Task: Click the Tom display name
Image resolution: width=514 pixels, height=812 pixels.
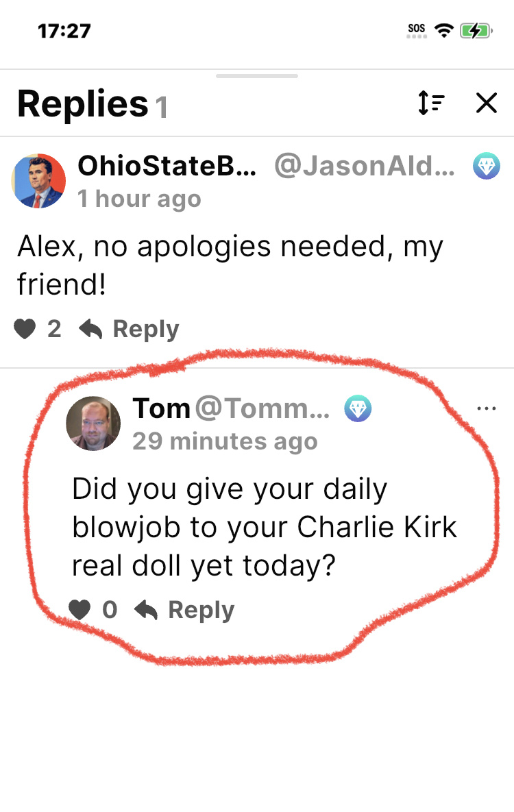Action: coord(161,408)
